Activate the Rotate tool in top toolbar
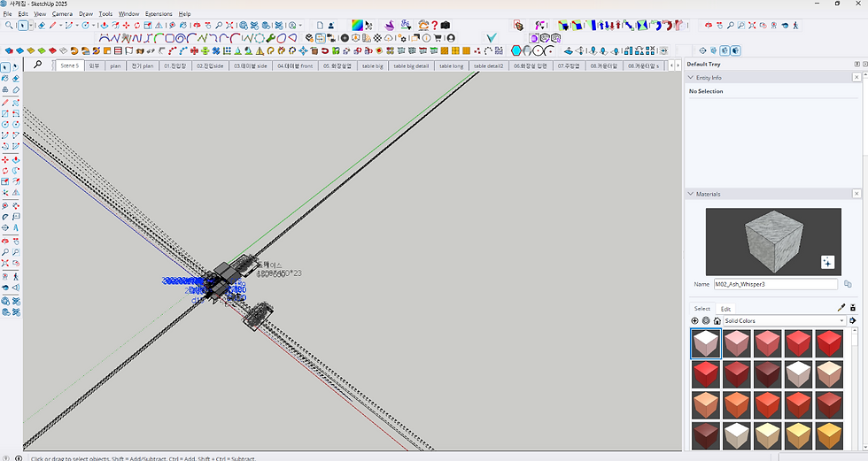This screenshot has width=868, height=461. (136, 26)
